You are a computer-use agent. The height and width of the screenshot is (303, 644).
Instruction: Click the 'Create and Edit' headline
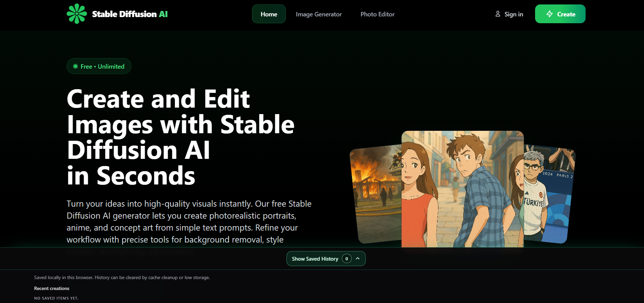[181, 137]
